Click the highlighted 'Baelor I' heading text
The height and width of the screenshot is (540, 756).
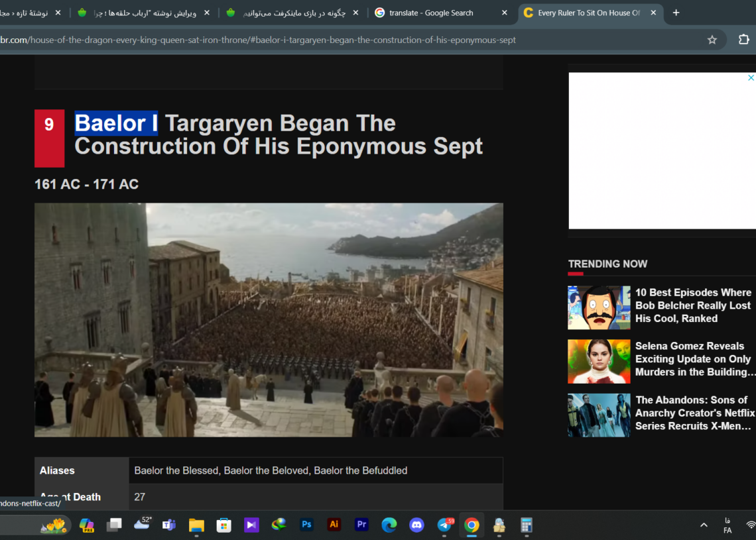pos(116,123)
